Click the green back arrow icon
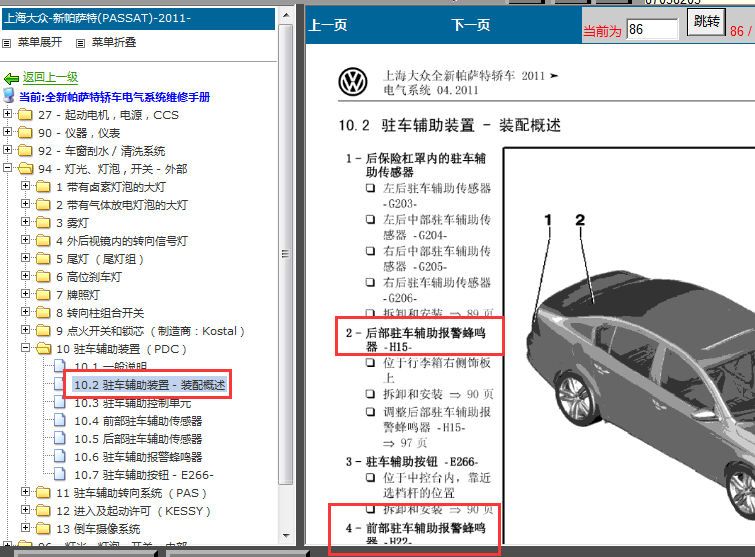 [11, 78]
